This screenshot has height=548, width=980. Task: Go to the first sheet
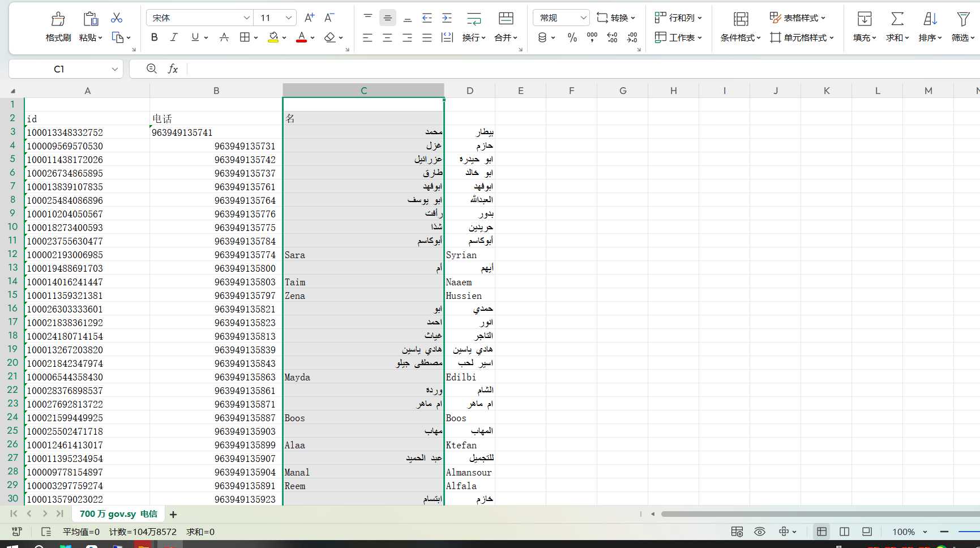pyautogui.click(x=14, y=513)
